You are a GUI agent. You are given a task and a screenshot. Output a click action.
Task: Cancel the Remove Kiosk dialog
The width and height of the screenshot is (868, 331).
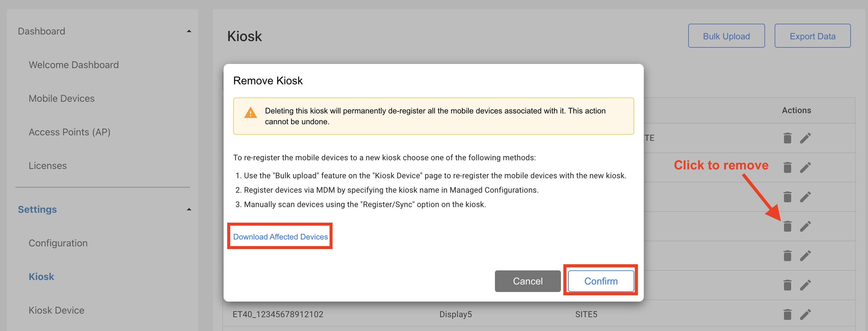[x=527, y=281]
